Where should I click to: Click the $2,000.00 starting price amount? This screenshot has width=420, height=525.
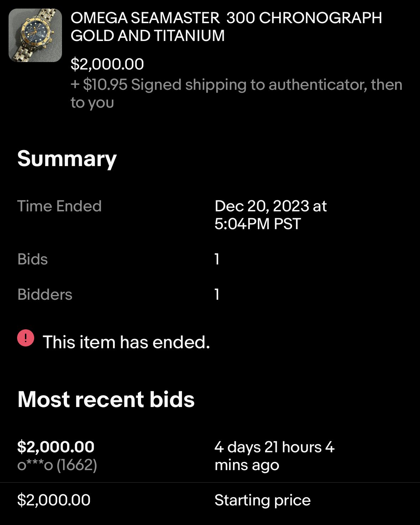pyautogui.click(x=54, y=500)
